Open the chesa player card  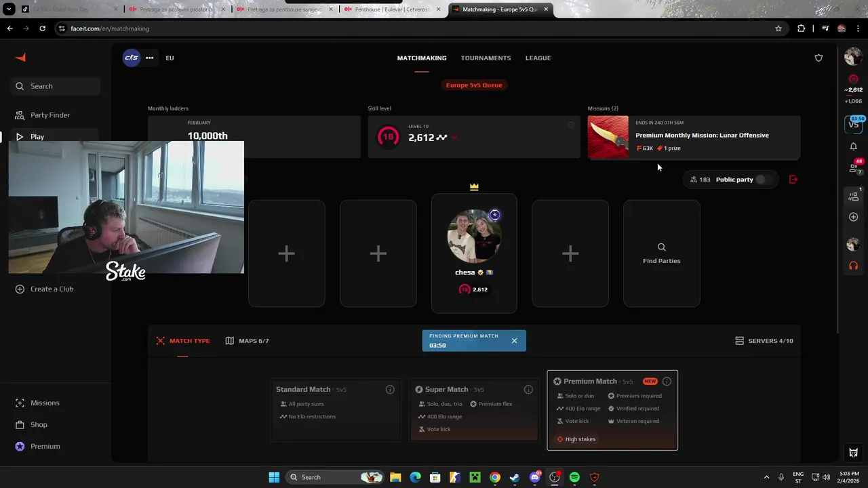(x=474, y=253)
